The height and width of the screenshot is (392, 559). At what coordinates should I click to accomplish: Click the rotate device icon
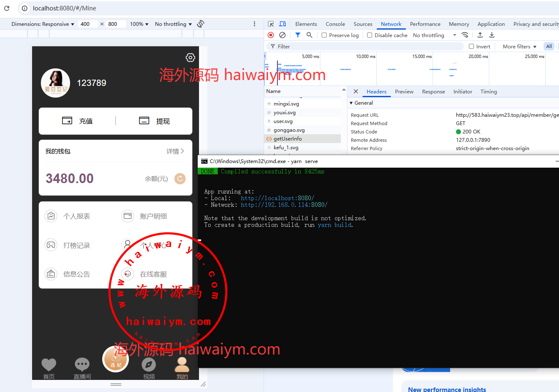pyautogui.click(x=201, y=24)
